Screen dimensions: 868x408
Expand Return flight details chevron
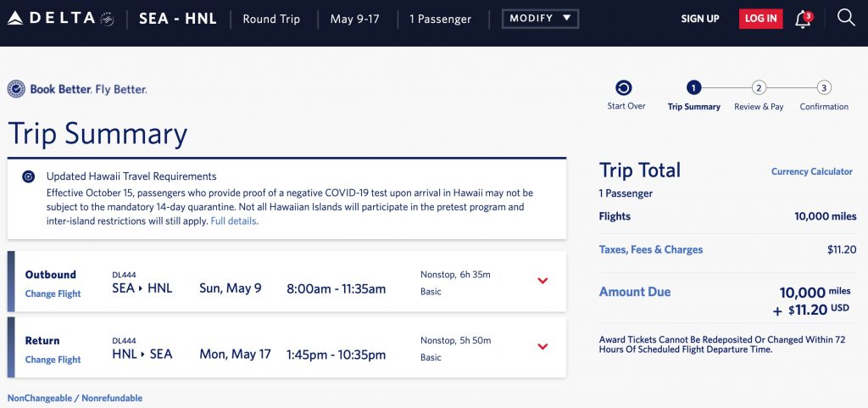(x=542, y=346)
